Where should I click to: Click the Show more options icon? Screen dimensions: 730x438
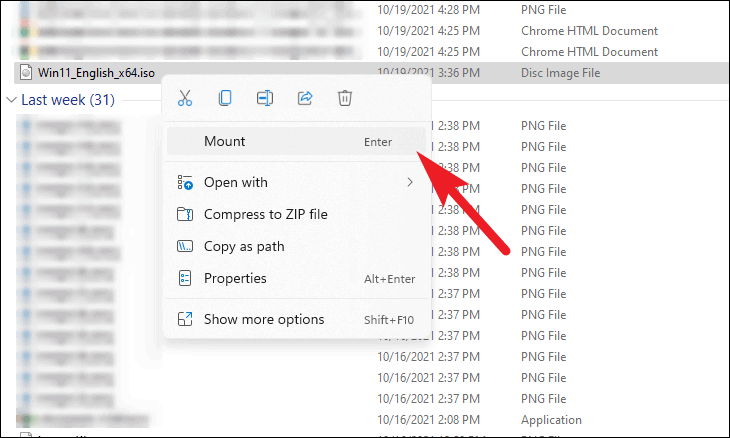[185, 319]
